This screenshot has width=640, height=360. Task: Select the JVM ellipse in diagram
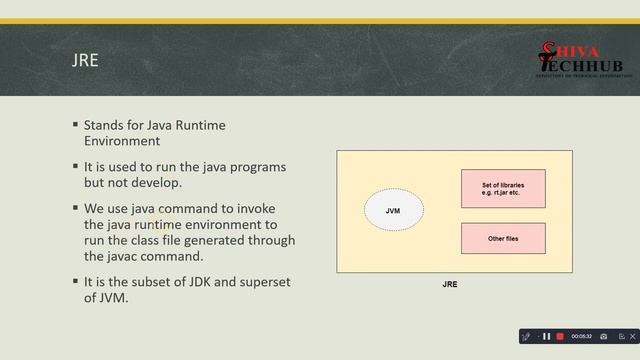click(394, 210)
